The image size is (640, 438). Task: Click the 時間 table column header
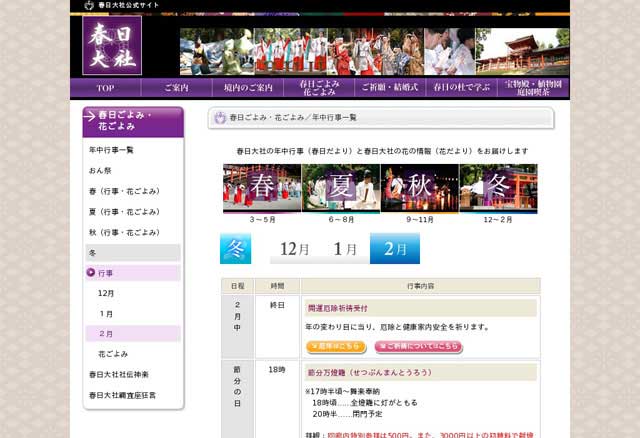278,286
